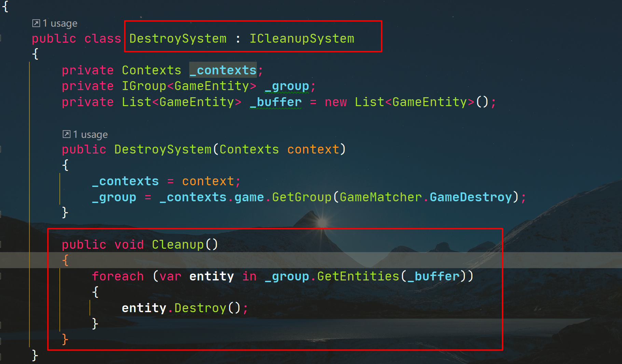Click the GetGroup method call
Viewport: 622px width, 364px height.
(302, 197)
